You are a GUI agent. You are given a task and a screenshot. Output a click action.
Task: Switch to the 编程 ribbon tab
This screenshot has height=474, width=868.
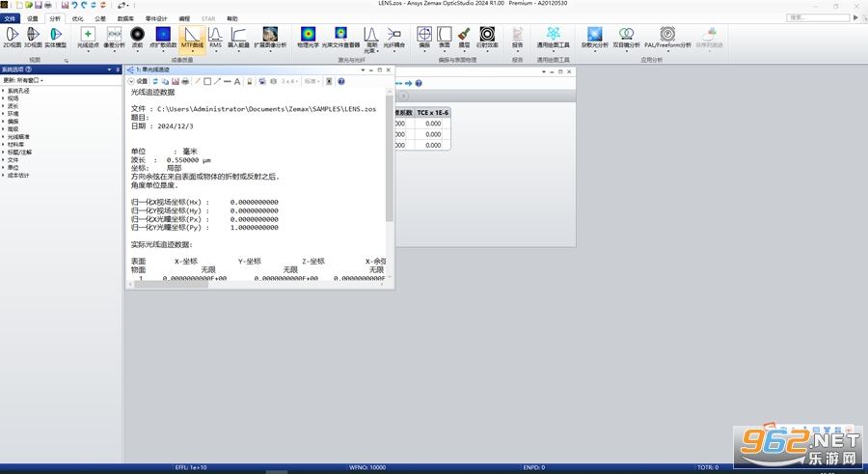tap(184, 19)
